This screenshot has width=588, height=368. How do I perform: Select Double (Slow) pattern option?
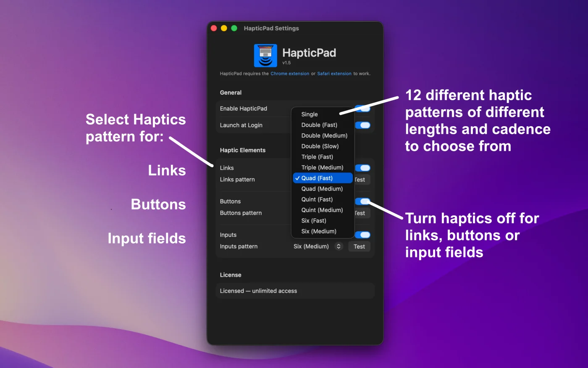point(323,146)
